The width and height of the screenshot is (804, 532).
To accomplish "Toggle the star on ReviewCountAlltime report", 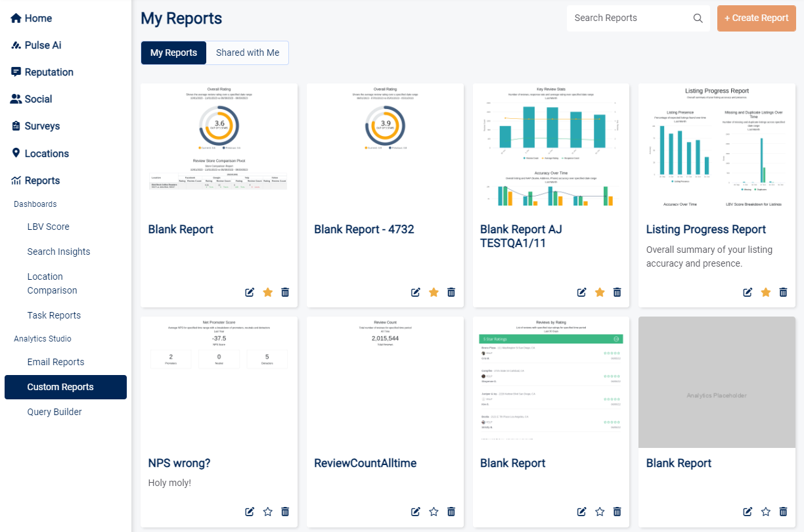I will 434,512.
